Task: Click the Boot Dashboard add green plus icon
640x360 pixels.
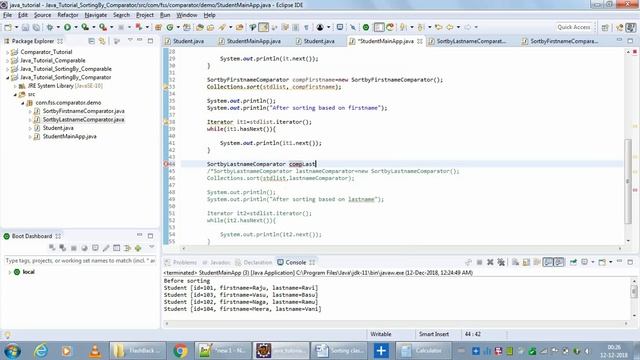Action: [138, 248]
